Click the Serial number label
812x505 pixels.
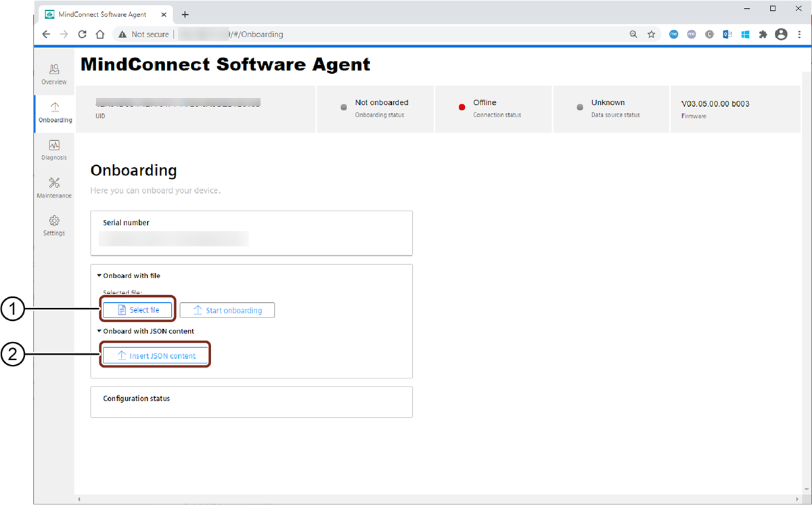(126, 223)
